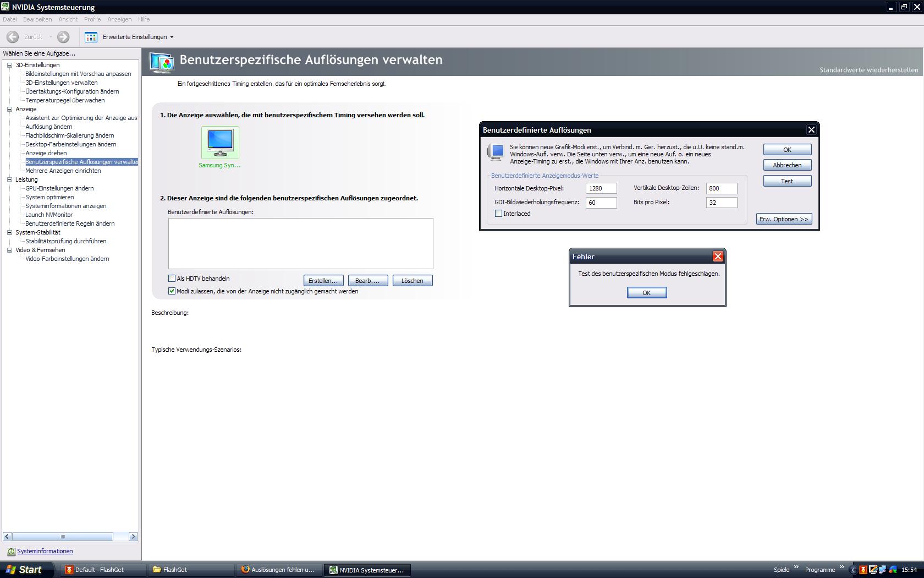Click Standardwerte wiederherstellen link
The width and height of the screenshot is (924, 578).
pos(869,70)
